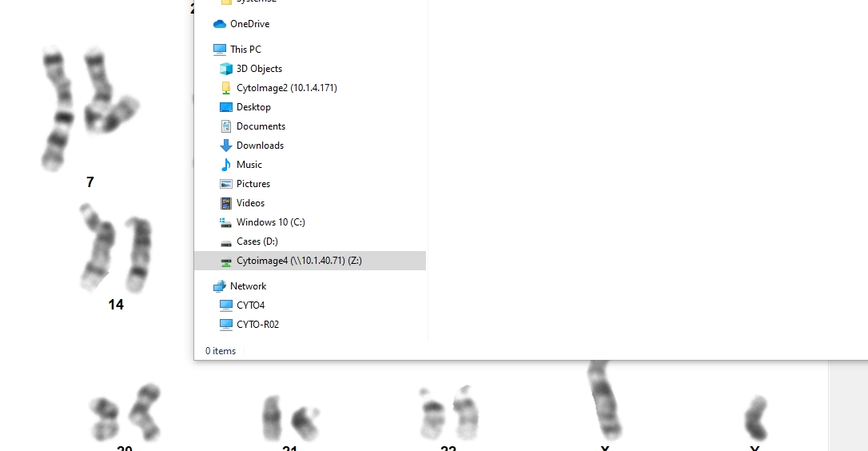
Task: Select chromosome pair 14 image
Action: (x=116, y=248)
